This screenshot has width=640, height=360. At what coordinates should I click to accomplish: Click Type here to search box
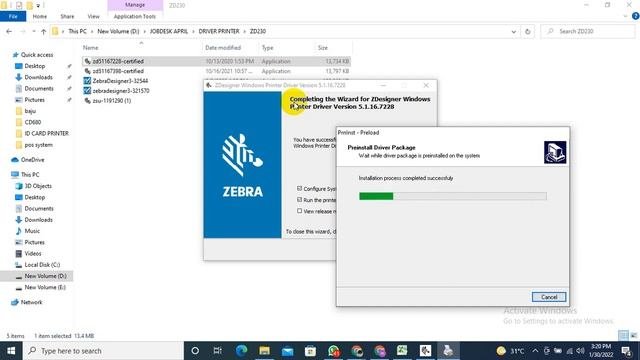(103, 351)
